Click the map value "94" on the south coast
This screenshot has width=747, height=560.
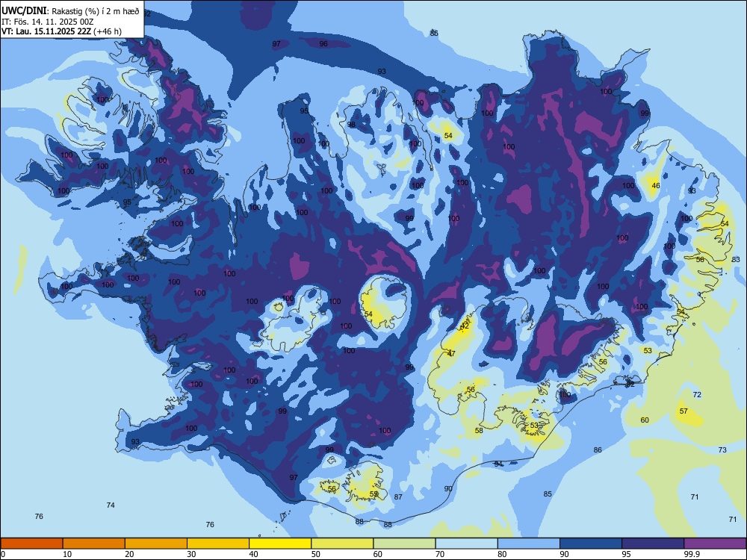(x=498, y=464)
